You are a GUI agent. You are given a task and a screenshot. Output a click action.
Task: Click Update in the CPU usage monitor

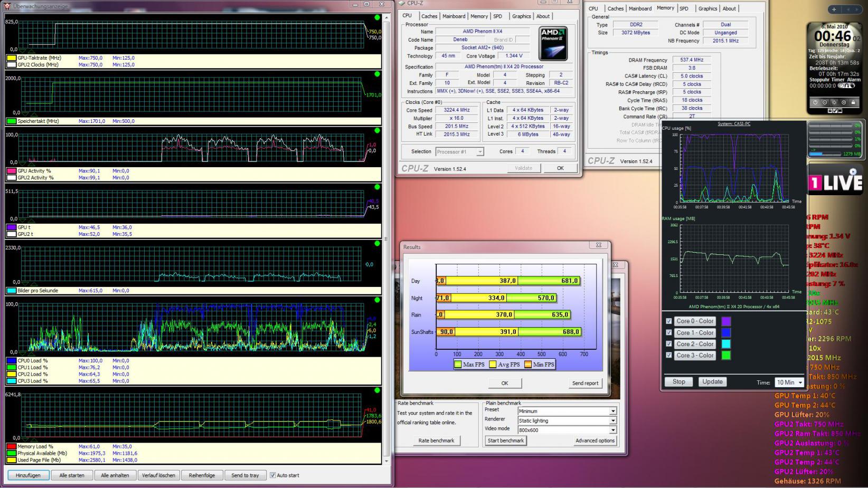712,382
